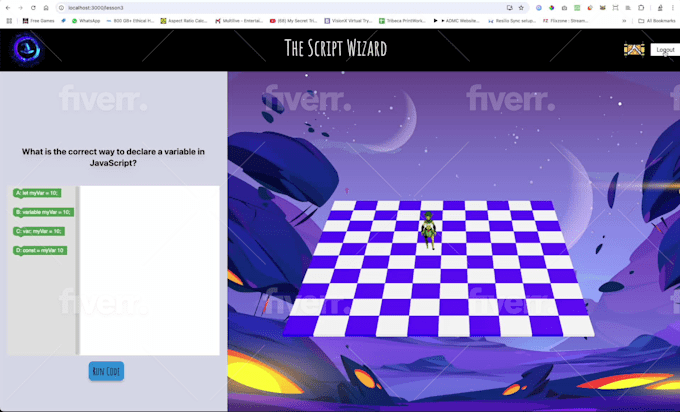Log out using the Logout button
Image resolution: width=680 pixels, height=412 pixels.
[x=665, y=50]
